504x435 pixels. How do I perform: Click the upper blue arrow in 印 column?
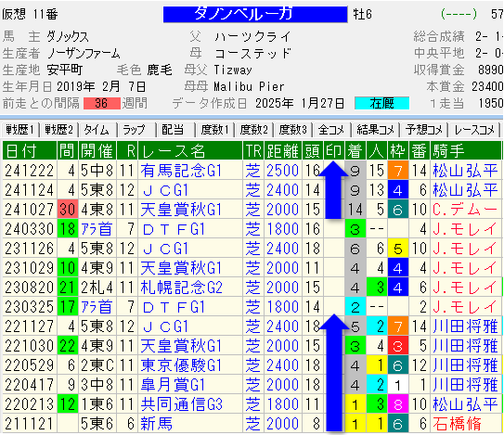coord(333,190)
